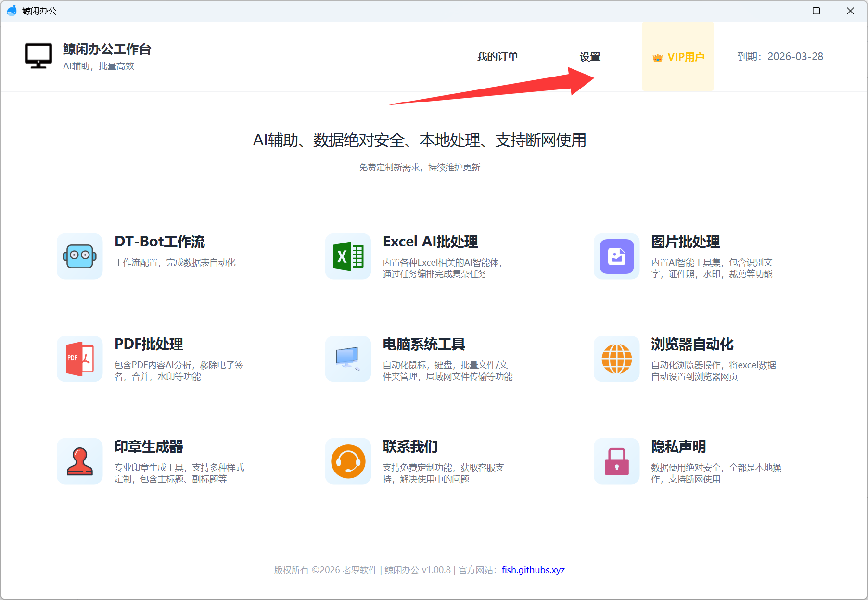This screenshot has height=600, width=868.
Task: Maximize the 鲸闲办公 window
Action: [x=816, y=11]
